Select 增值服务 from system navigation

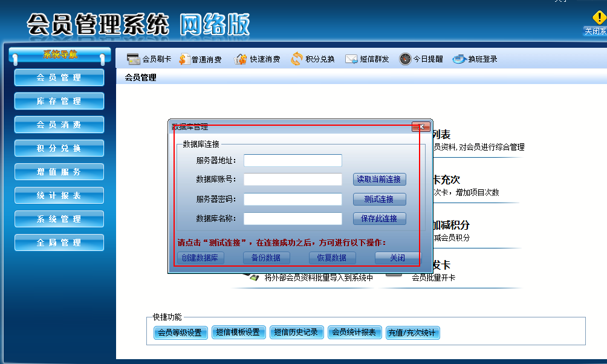click(x=59, y=172)
